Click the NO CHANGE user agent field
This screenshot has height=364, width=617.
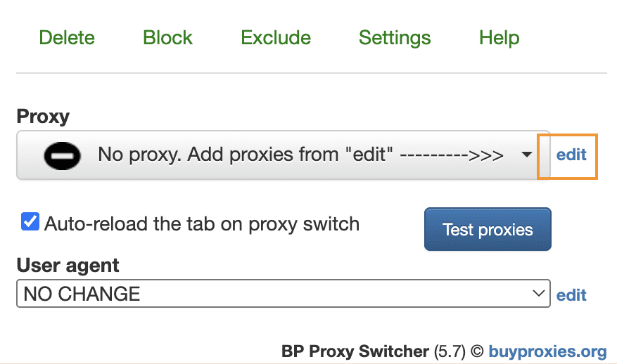(284, 294)
